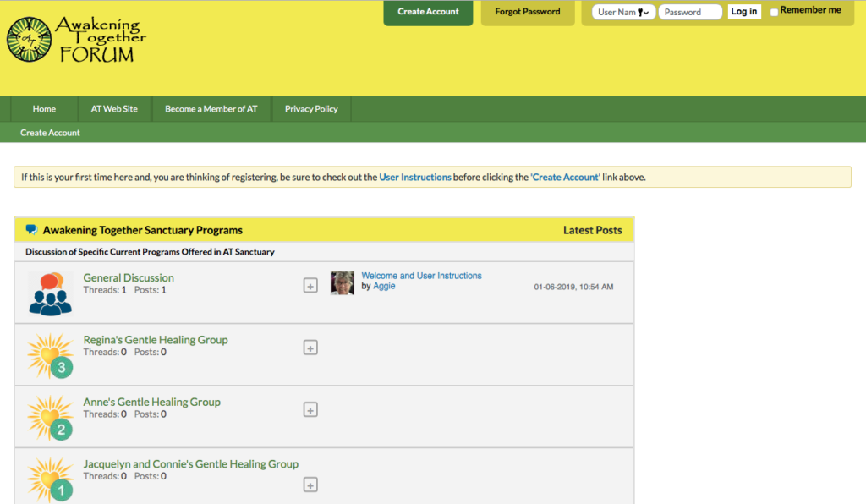Select Become a Member of AT

point(211,109)
